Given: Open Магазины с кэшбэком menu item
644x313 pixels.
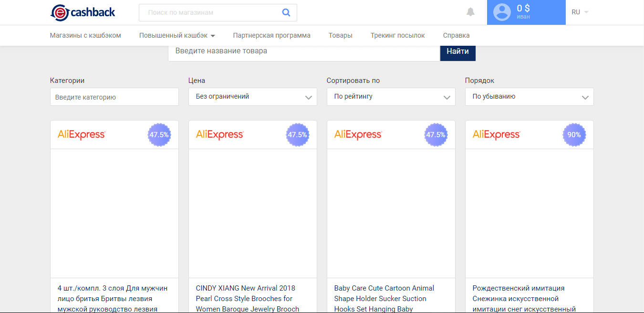Looking at the screenshot, I should (x=85, y=35).
